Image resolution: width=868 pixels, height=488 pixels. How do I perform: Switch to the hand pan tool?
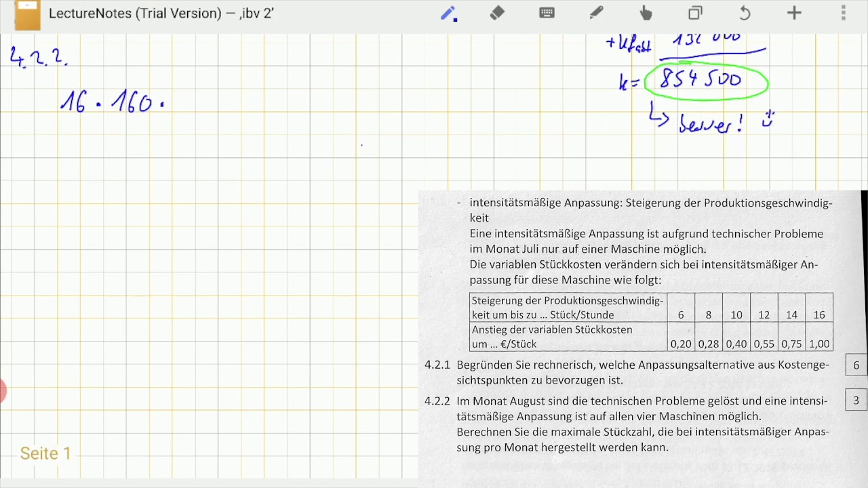coord(646,14)
